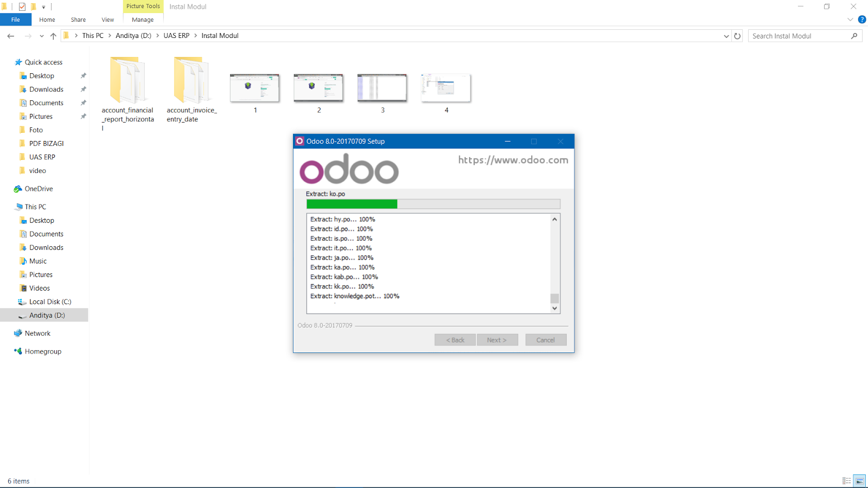Image resolution: width=868 pixels, height=488 pixels.
Task: Open the Quick access star icon
Action: point(18,62)
